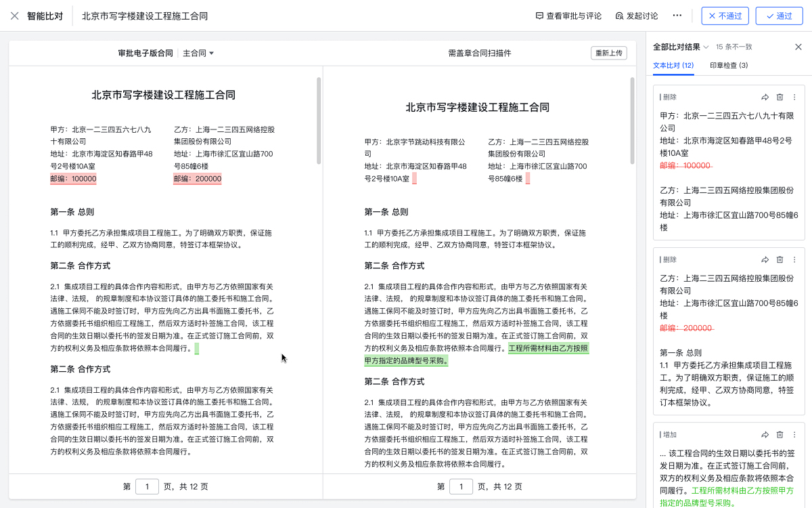
Task: Click highlighted 邮编：100000 in left document
Action: [x=73, y=179]
